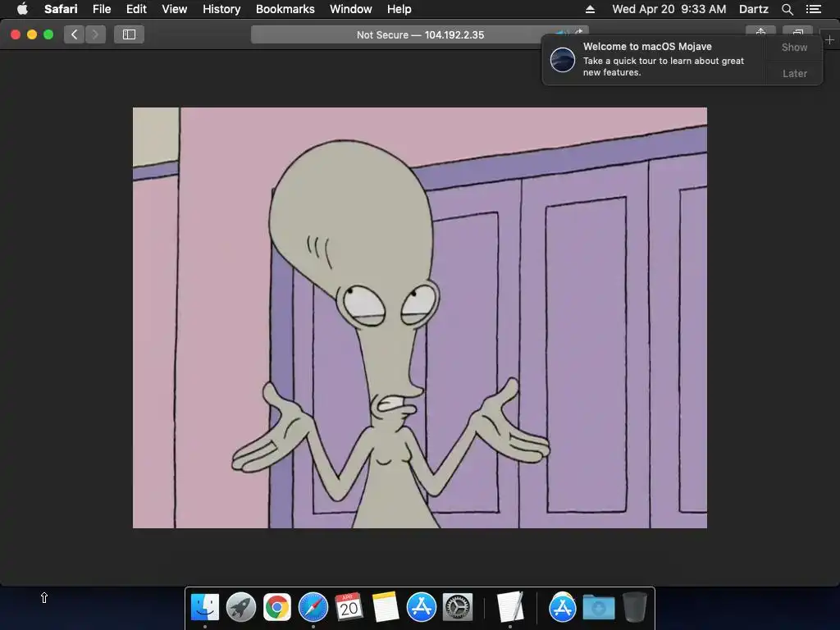Go forward with Safari forward arrow
Image resolution: width=840 pixels, height=630 pixels.
pyautogui.click(x=95, y=34)
